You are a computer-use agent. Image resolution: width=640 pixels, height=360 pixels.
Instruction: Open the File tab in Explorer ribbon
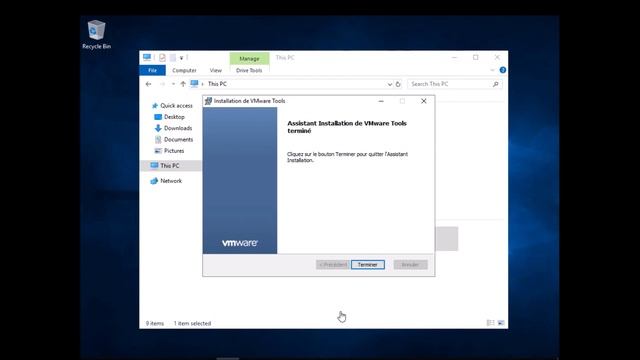[152, 70]
